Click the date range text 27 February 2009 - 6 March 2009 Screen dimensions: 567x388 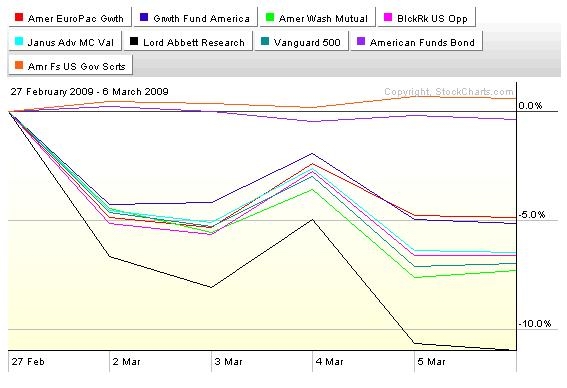click(89, 91)
